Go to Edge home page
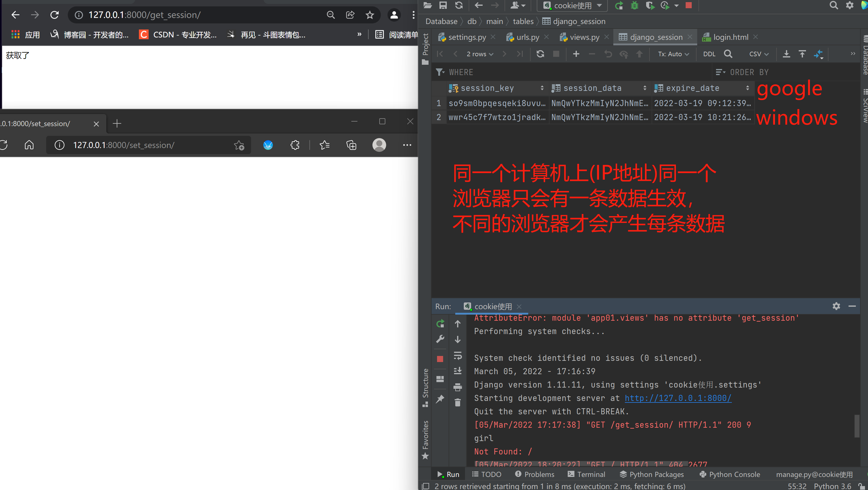 click(x=29, y=145)
